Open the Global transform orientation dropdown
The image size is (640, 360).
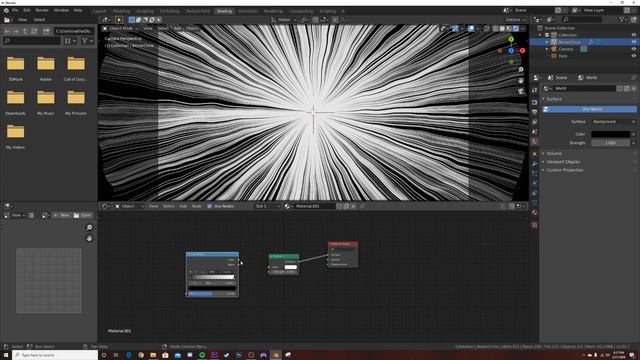pyautogui.click(x=284, y=20)
